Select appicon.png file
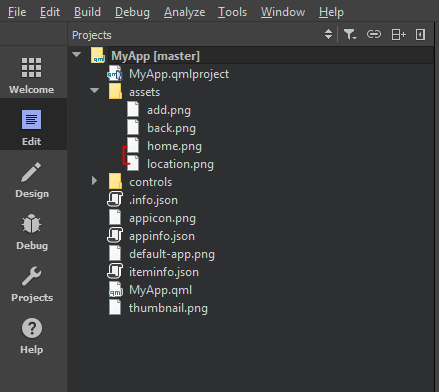The image size is (439, 392). [x=162, y=218]
